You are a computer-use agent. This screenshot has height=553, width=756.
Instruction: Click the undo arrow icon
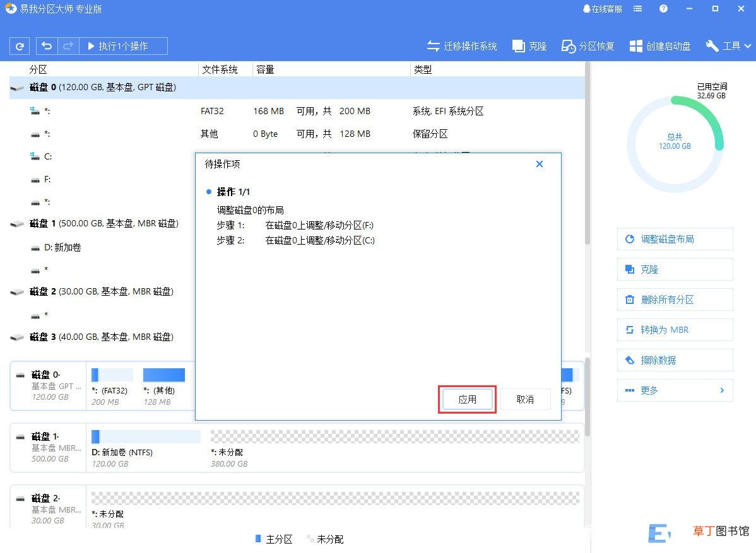[x=47, y=46]
